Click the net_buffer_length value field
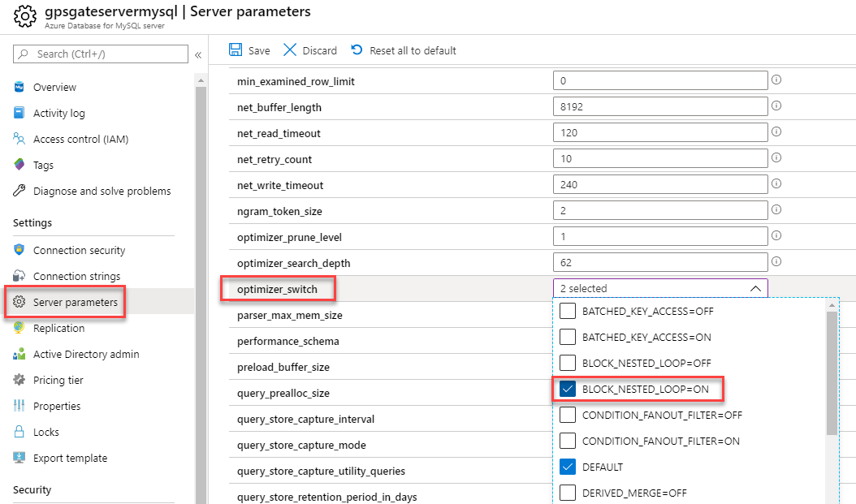The width and height of the screenshot is (856, 504). point(660,106)
